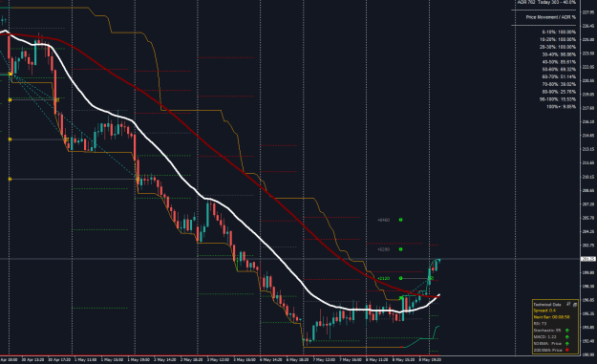597x364 pixels.
Task: Click the 80-90% probability row
Action: tap(559, 92)
